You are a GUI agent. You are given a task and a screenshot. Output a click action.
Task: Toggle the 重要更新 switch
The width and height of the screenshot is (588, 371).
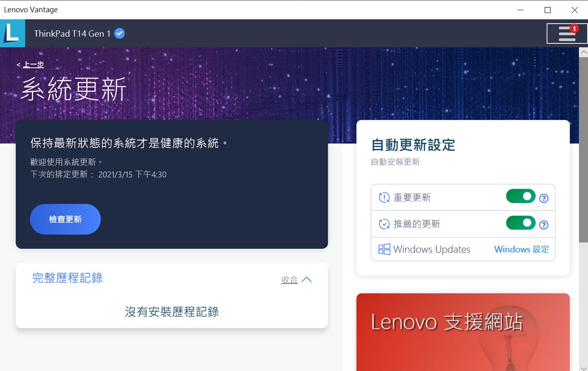[x=521, y=196]
